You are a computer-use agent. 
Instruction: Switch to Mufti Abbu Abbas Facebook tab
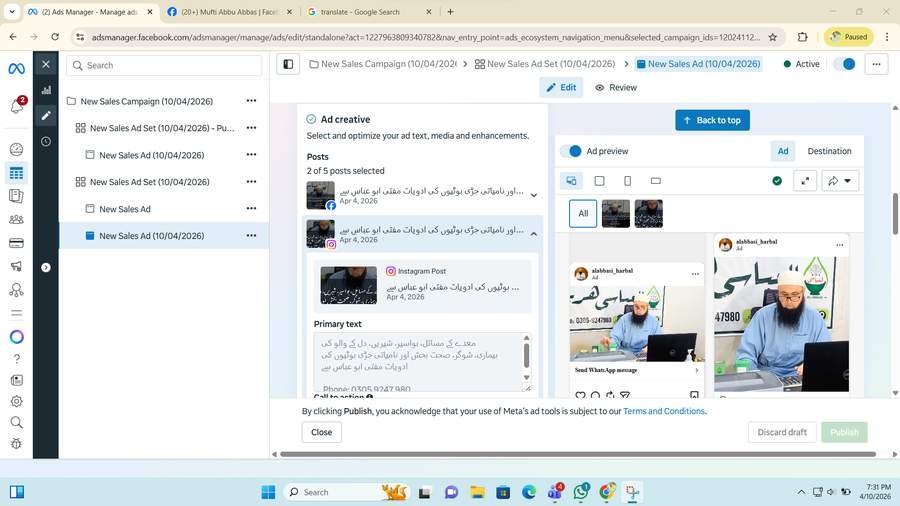click(230, 11)
